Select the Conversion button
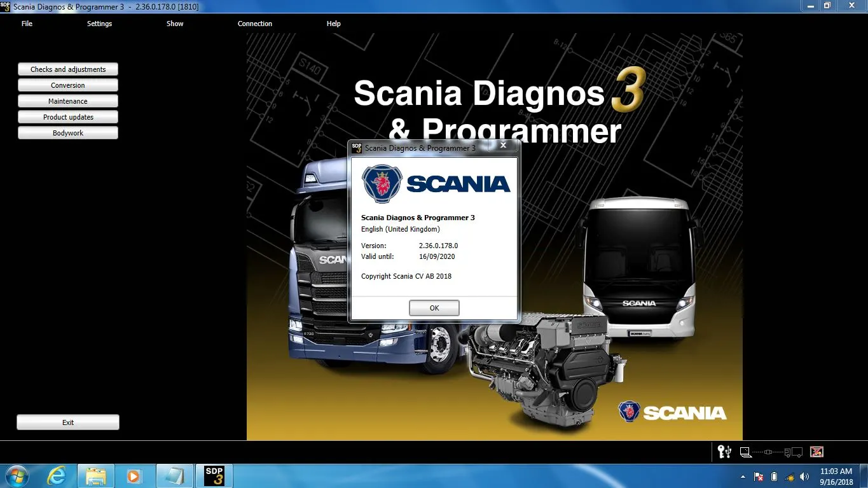Screen dimensions: 868x488 click(x=68, y=85)
